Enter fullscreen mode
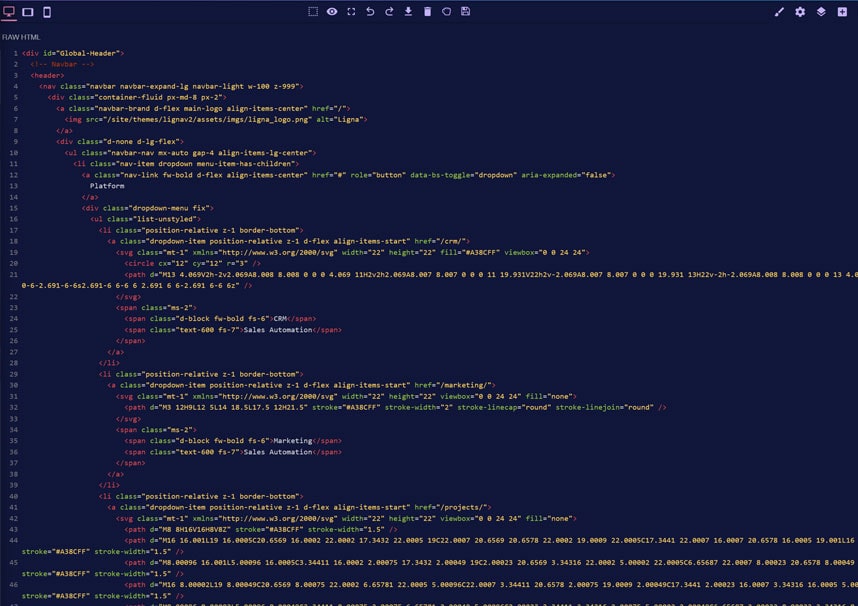This screenshot has height=606, width=858. [352, 11]
